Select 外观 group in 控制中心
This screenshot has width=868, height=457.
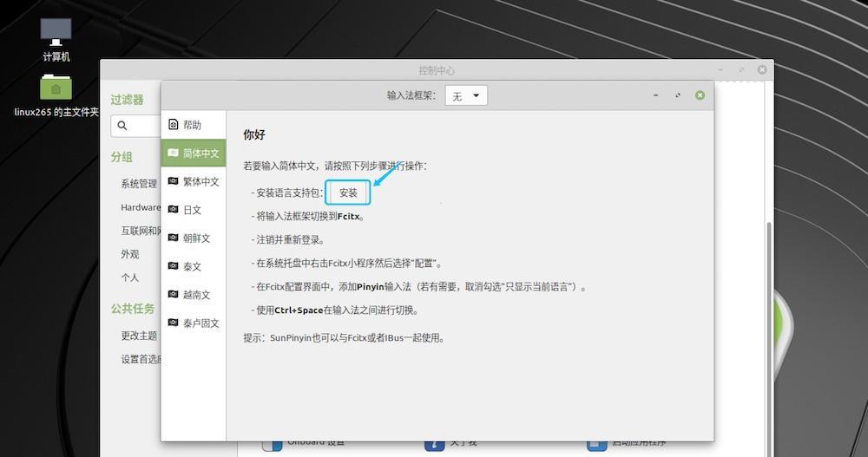(130, 254)
